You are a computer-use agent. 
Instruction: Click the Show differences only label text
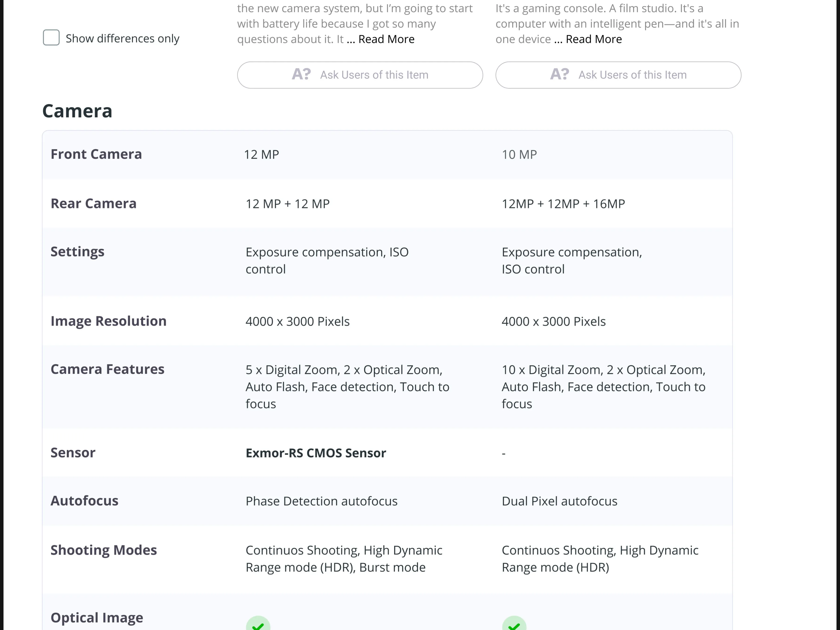tap(122, 38)
